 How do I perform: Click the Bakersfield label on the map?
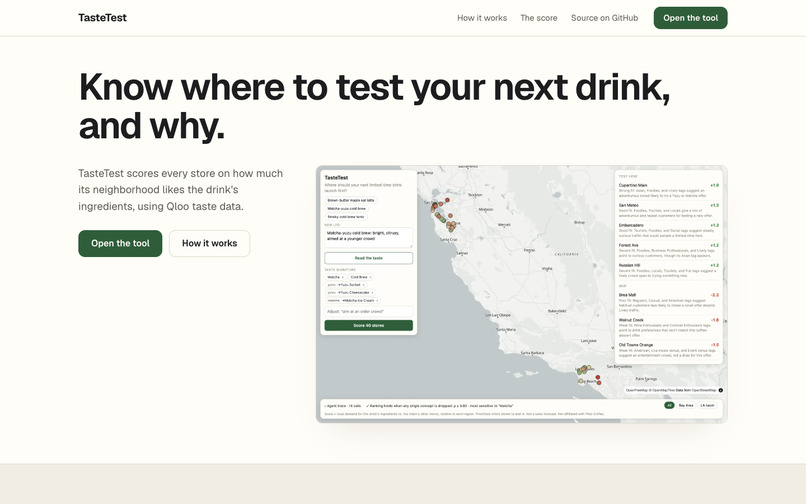click(x=557, y=311)
